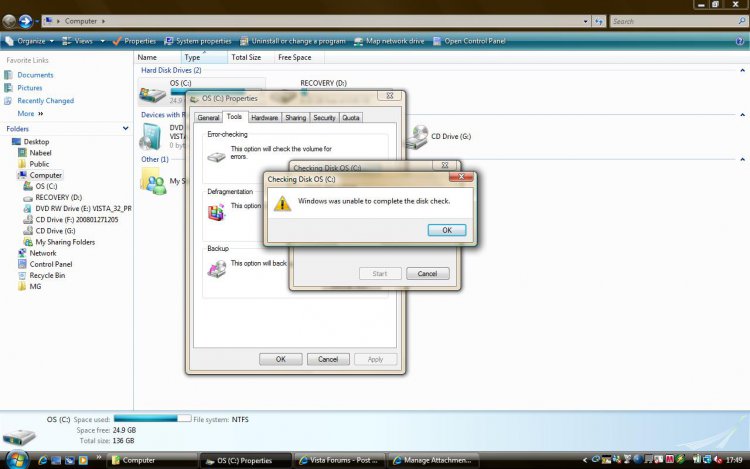Click OK in the OS (C:) Properties window
Image resolution: width=750 pixels, height=469 pixels.
281,359
